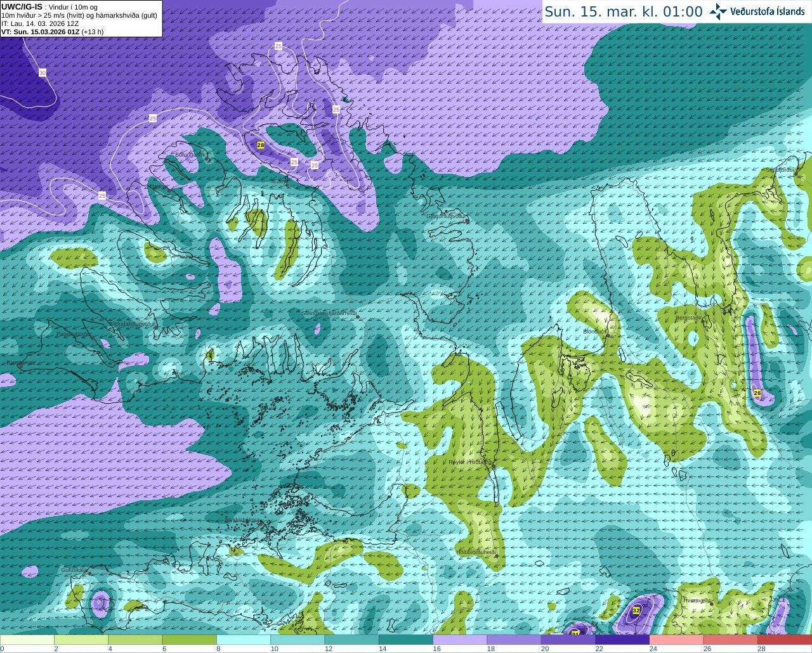Pick the 8–10 m/s legend color swatch
Image resolution: width=812 pixels, height=653 pixels.
pos(244,640)
